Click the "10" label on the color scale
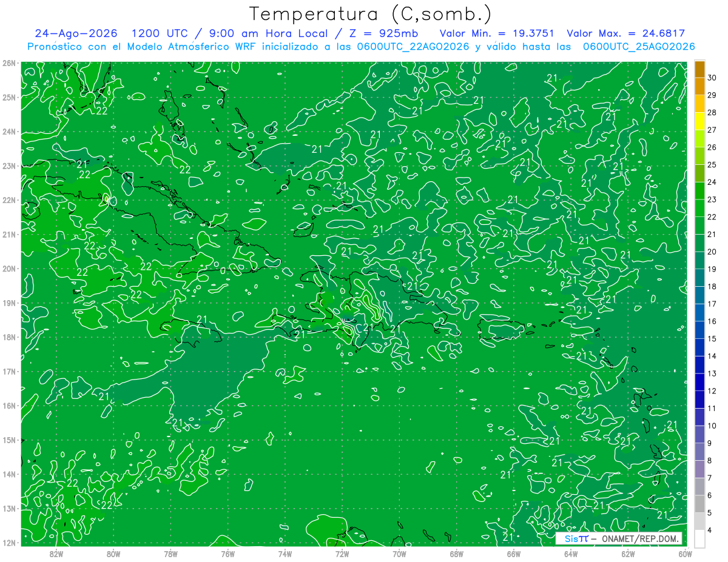The image size is (728, 562). point(712,426)
